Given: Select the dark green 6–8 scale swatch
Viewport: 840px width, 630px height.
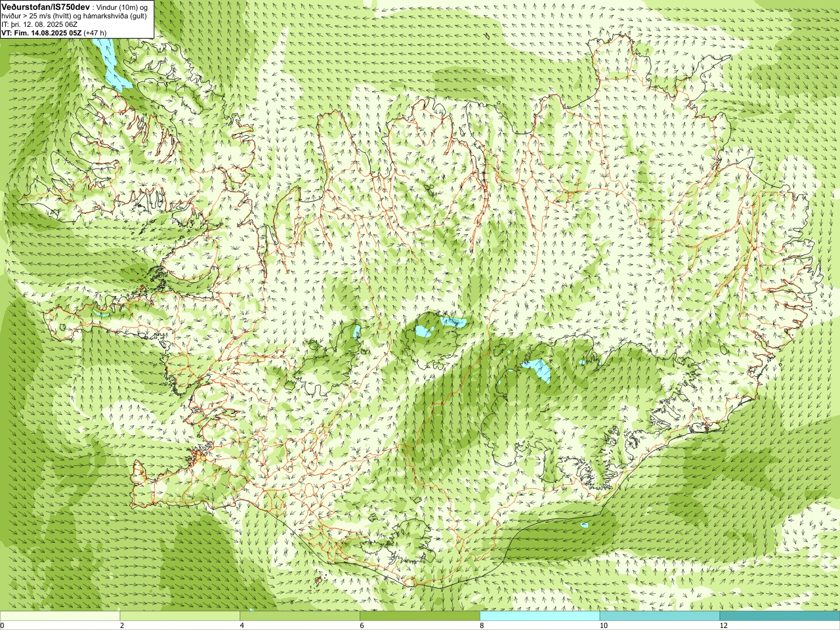Looking at the screenshot, I should [420, 616].
